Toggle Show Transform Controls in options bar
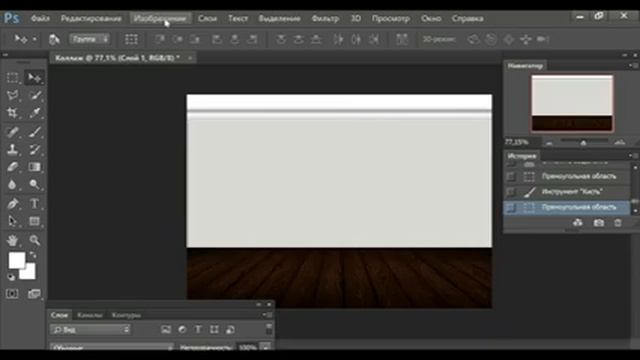The width and height of the screenshot is (640, 360). [131, 39]
